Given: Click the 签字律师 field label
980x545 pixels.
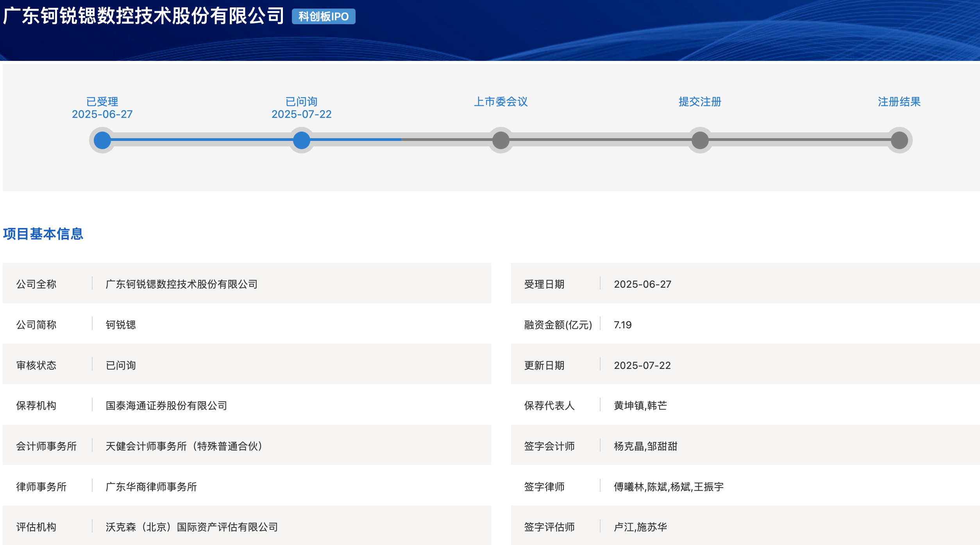Looking at the screenshot, I should [544, 487].
